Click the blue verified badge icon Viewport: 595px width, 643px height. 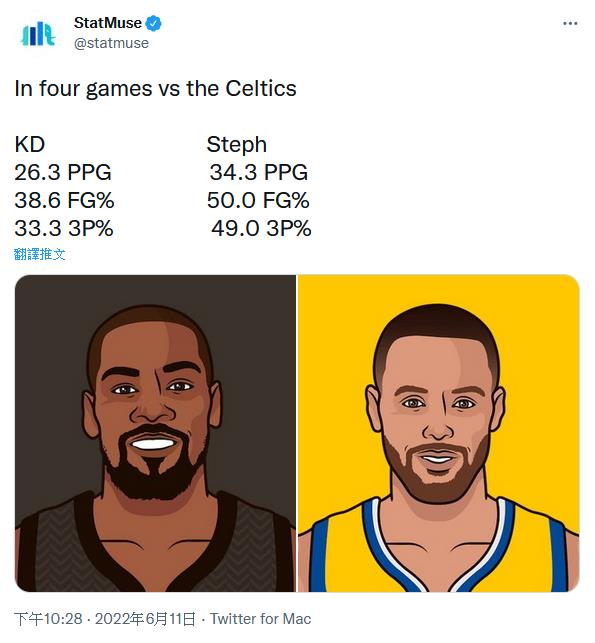pos(154,23)
